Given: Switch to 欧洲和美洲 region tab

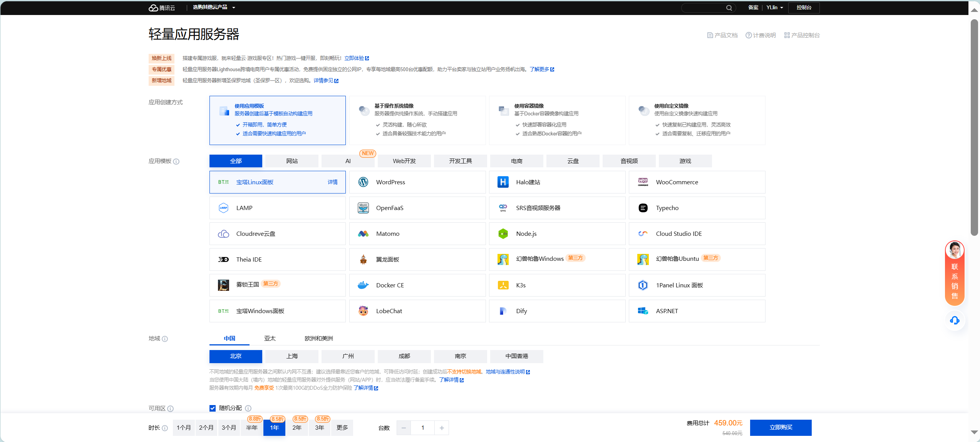Looking at the screenshot, I should click(x=319, y=339).
